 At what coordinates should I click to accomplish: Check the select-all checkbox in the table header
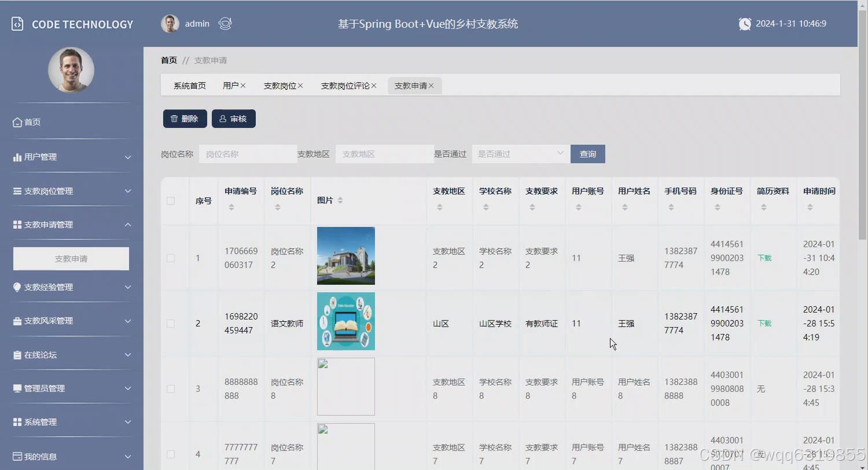click(x=171, y=201)
